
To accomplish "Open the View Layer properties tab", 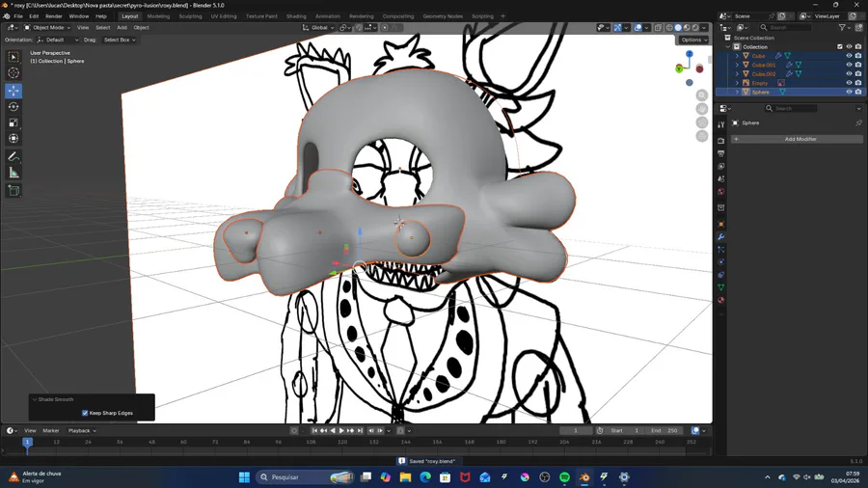I will point(720,166).
